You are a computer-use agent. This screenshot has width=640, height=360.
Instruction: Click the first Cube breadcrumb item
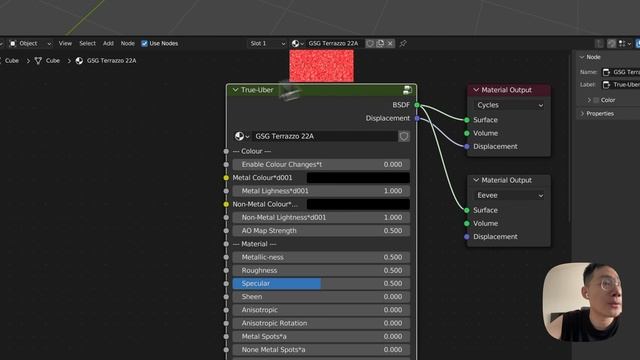click(x=12, y=61)
